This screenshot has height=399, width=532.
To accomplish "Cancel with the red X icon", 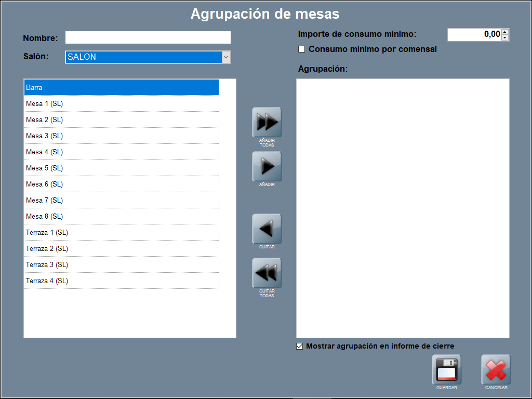I will tap(496, 370).
